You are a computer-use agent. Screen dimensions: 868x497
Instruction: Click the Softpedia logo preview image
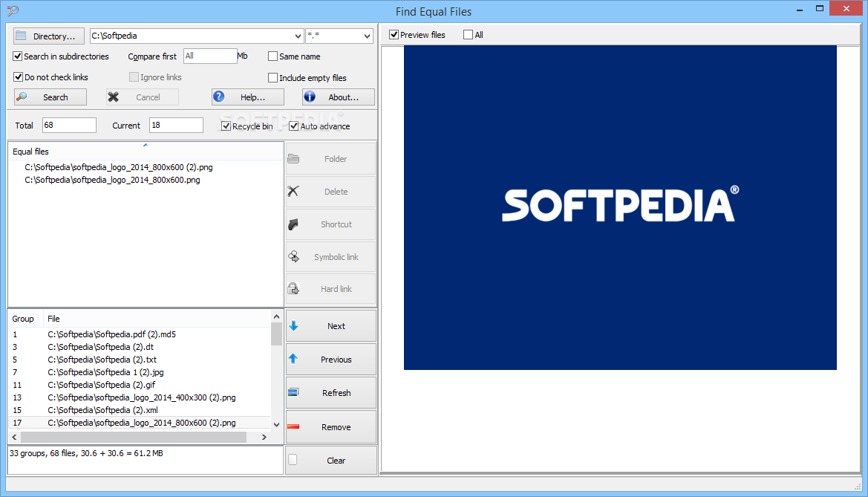pos(620,208)
